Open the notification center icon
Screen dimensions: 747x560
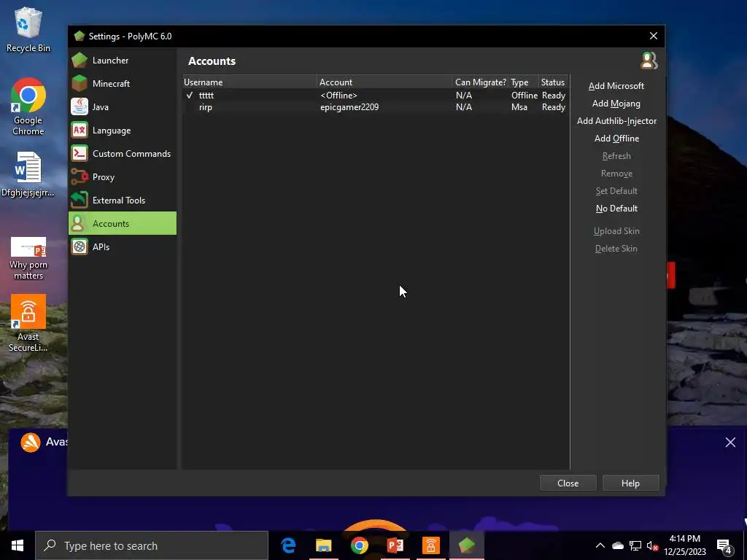pos(724,546)
